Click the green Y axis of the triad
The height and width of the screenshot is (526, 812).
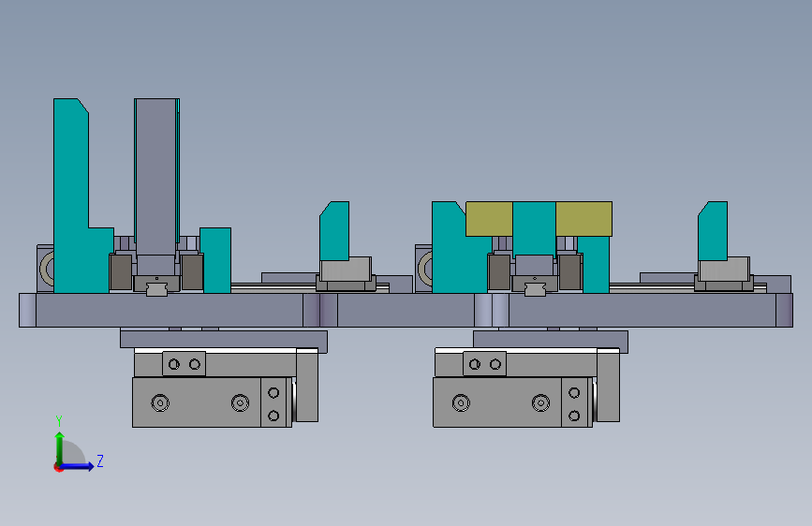coord(60,447)
